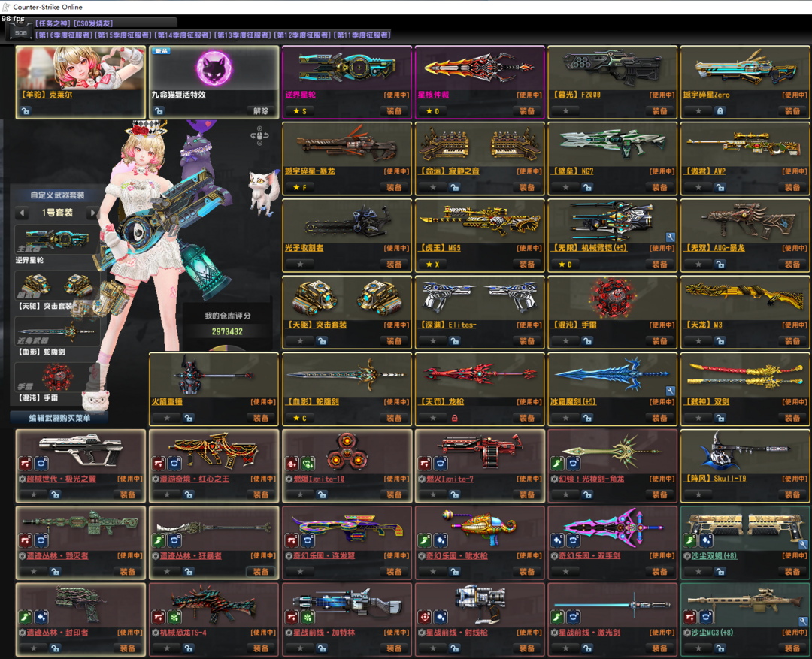Toggle the star X favorite on 【虎王】M95

point(432,264)
